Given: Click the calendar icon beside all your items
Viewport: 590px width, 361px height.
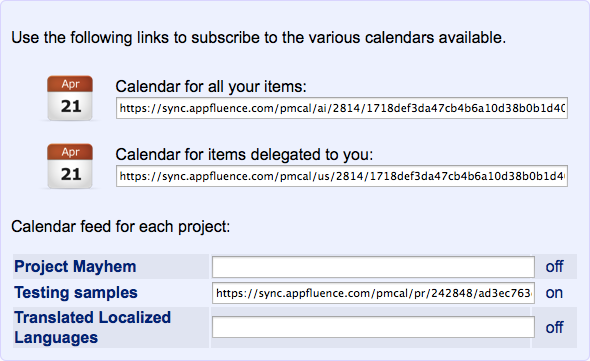Looking at the screenshot, I should click(70, 98).
